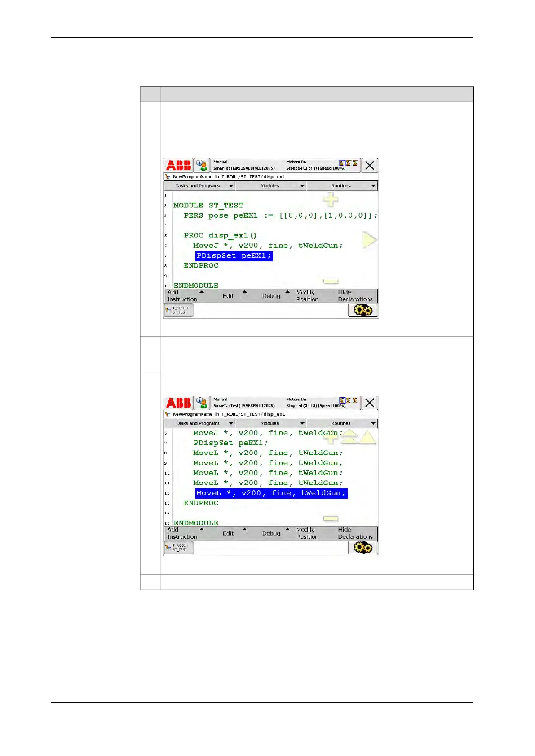Open Routines dropdown in MODULE ST_TEST screen

tap(342, 186)
